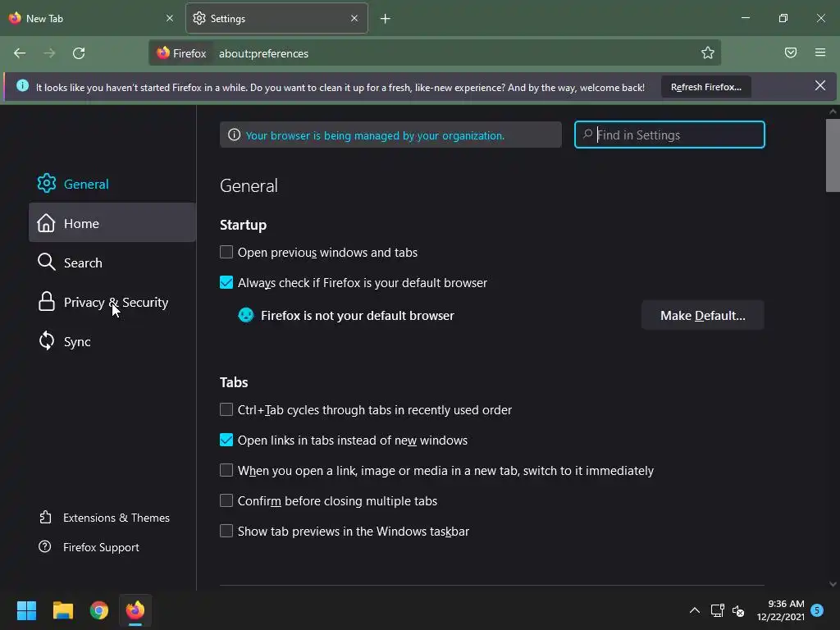Click the Firefox taskbar icon
Image resolution: width=840 pixels, height=630 pixels.
135,610
